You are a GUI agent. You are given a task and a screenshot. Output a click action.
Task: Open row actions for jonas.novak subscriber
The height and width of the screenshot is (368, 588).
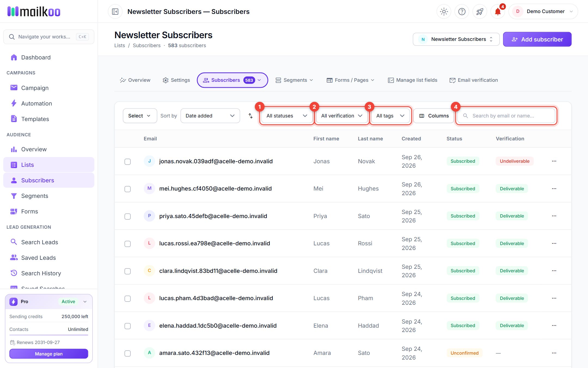554,161
